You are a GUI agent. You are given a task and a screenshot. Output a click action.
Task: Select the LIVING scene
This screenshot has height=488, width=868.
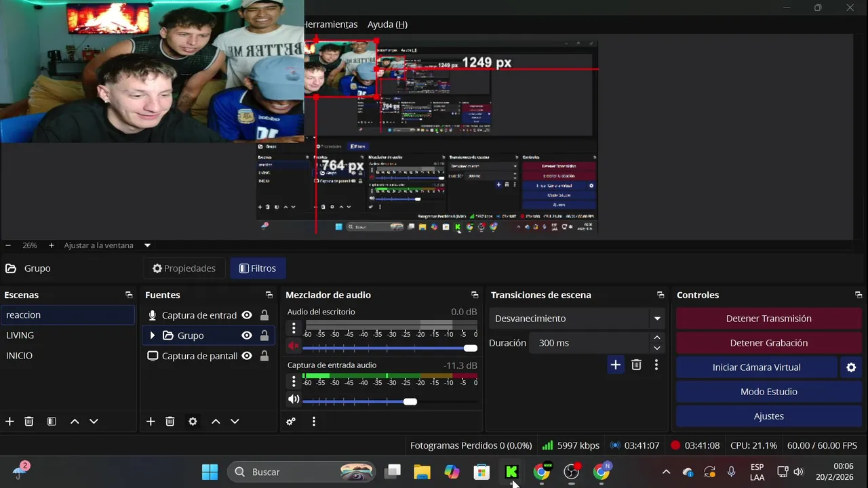[68, 335]
